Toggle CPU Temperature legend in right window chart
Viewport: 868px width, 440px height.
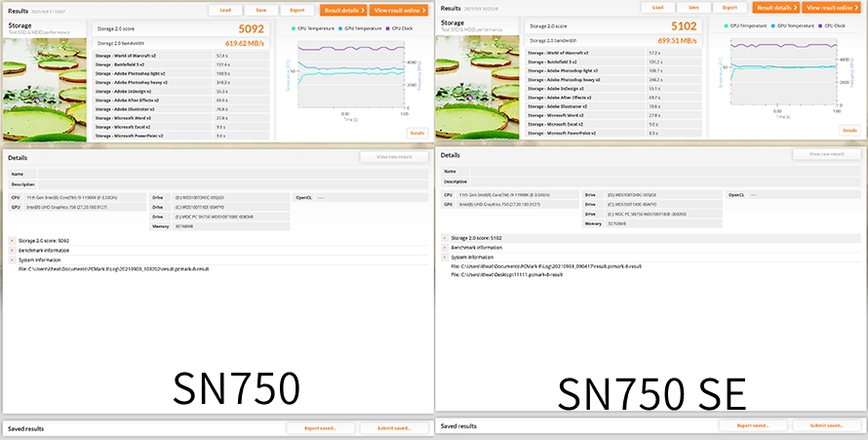tap(745, 26)
